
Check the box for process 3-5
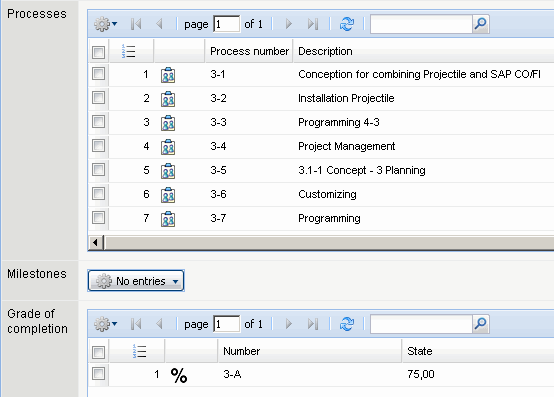[x=98, y=170]
